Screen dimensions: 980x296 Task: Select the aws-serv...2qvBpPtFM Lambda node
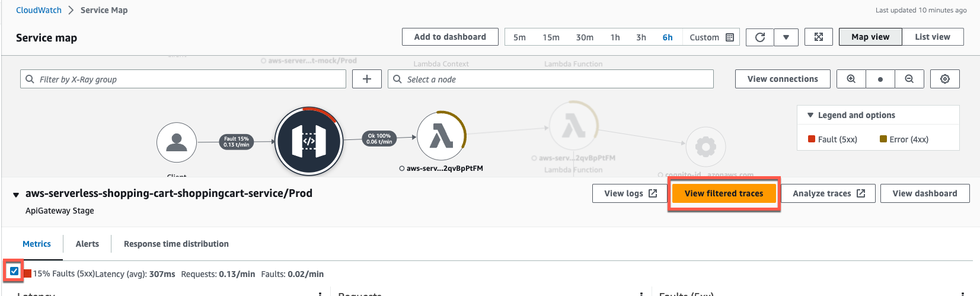click(x=442, y=136)
